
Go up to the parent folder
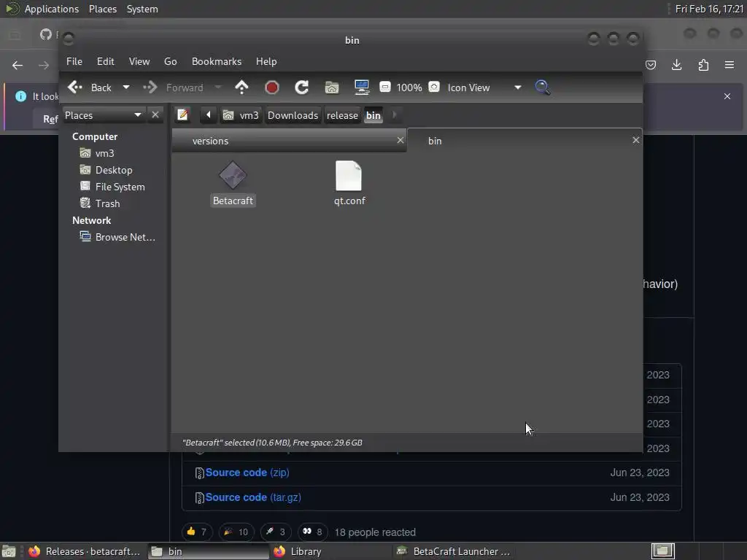click(241, 87)
